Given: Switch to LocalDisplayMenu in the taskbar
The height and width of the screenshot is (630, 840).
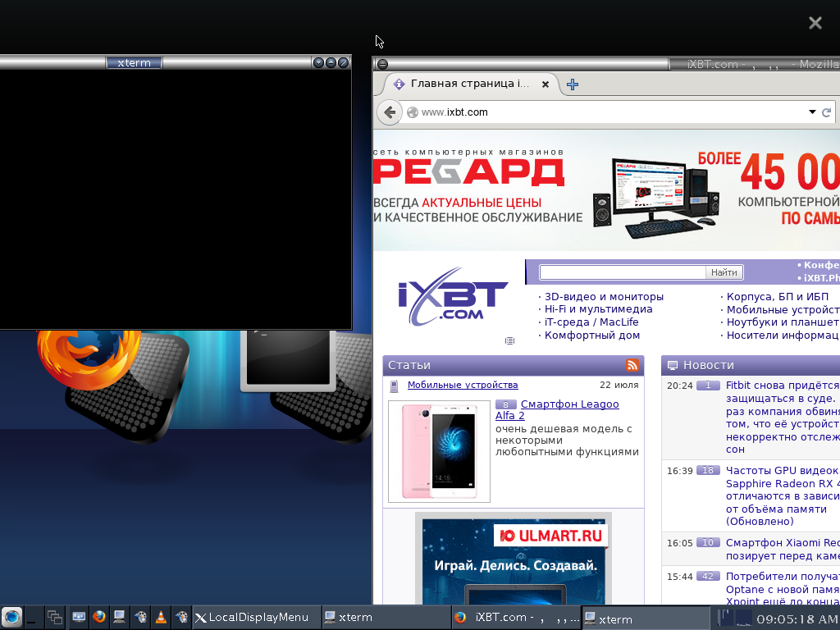Looking at the screenshot, I should (x=258, y=618).
